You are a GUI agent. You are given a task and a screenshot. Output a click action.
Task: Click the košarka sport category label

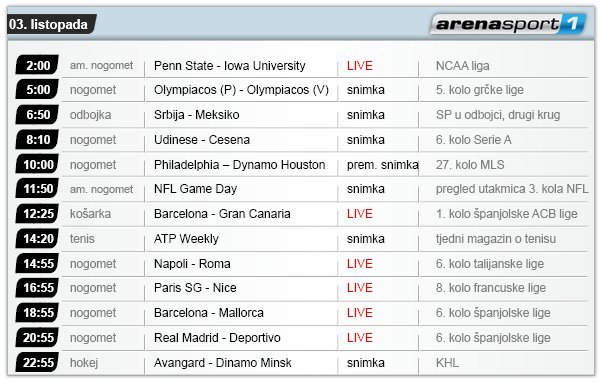tap(90, 214)
